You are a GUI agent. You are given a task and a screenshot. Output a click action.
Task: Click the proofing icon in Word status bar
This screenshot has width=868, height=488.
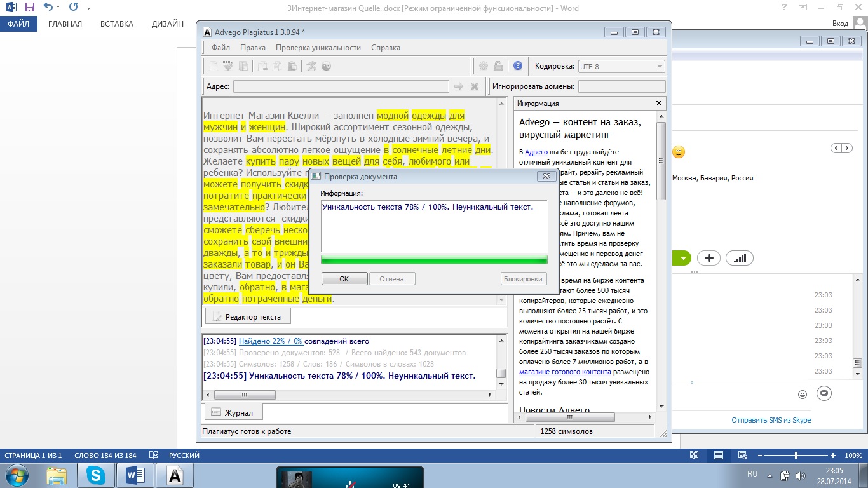(x=153, y=456)
